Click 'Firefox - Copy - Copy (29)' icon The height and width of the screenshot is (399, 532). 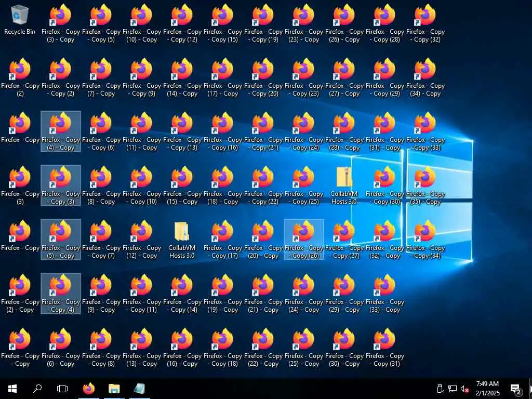pos(385,78)
